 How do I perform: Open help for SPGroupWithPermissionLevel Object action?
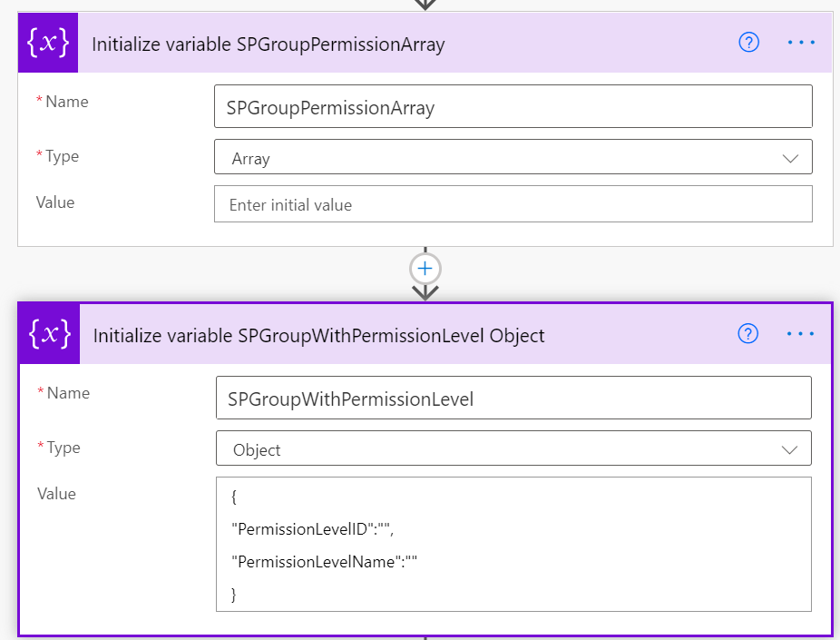(x=748, y=334)
